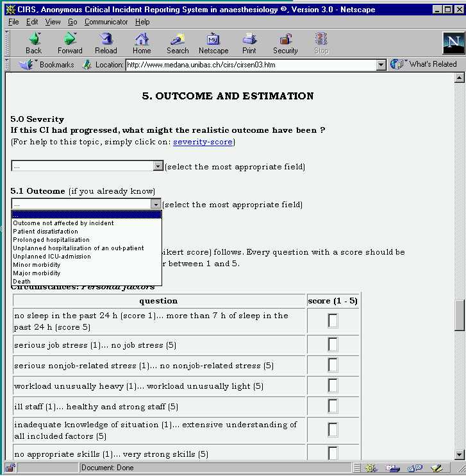The height and width of the screenshot is (476, 466).
Task: Click the Netscape N logo
Action: tap(453, 43)
